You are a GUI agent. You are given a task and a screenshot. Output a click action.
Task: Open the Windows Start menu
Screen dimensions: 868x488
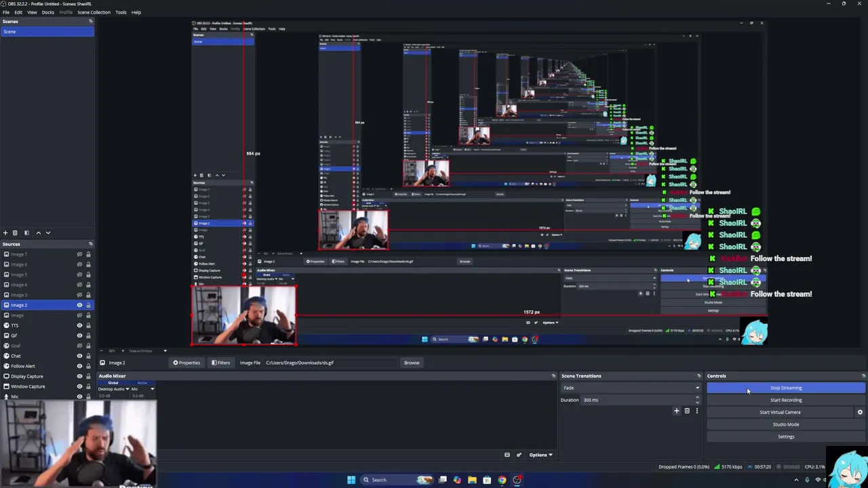click(x=351, y=480)
